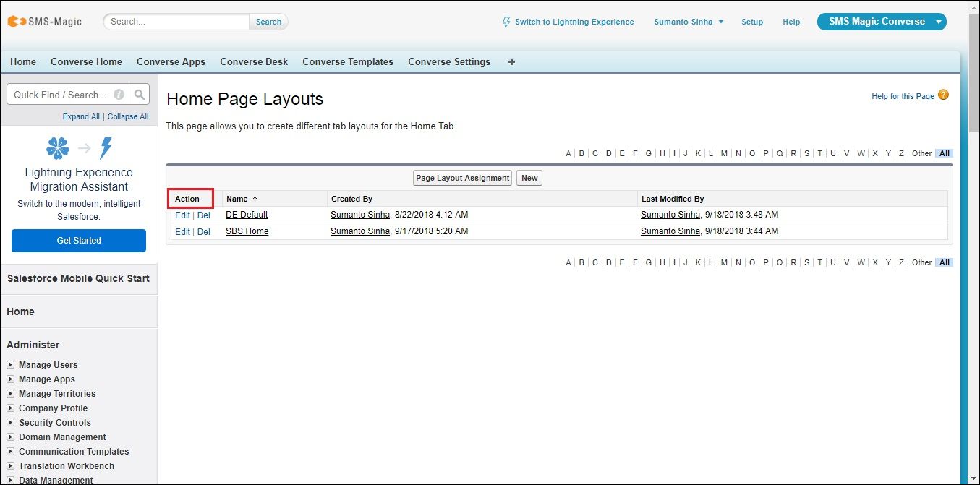Delete the DE Default layout
Viewport: 980px width, 485px height.
(x=204, y=215)
